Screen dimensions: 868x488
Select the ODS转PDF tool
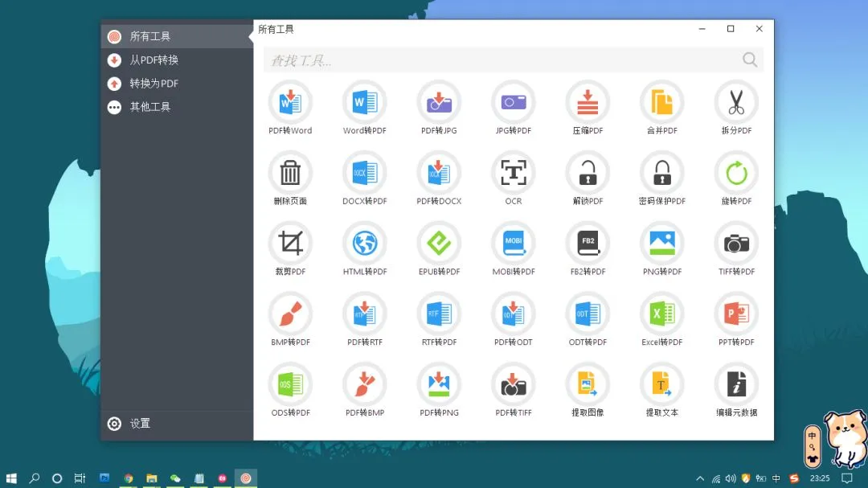click(290, 390)
